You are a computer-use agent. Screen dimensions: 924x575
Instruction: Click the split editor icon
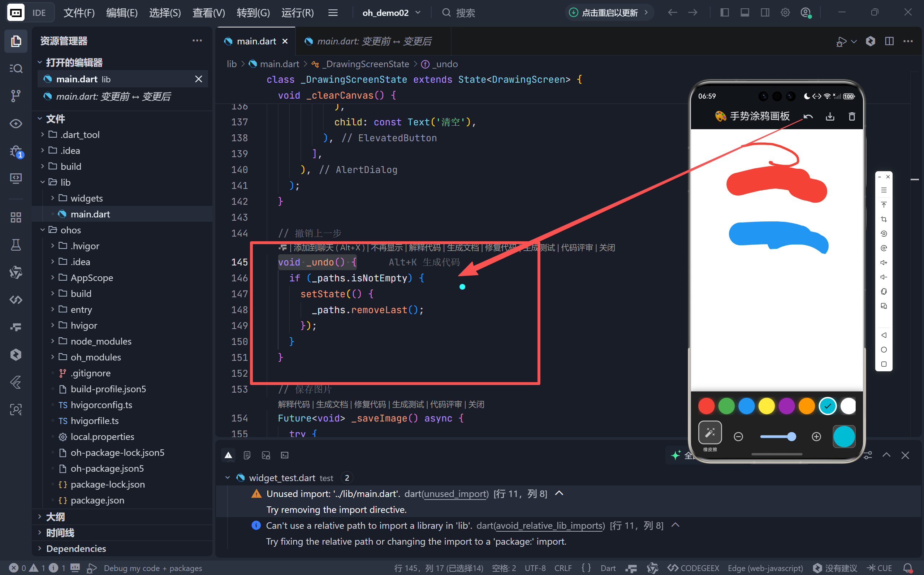(x=889, y=41)
